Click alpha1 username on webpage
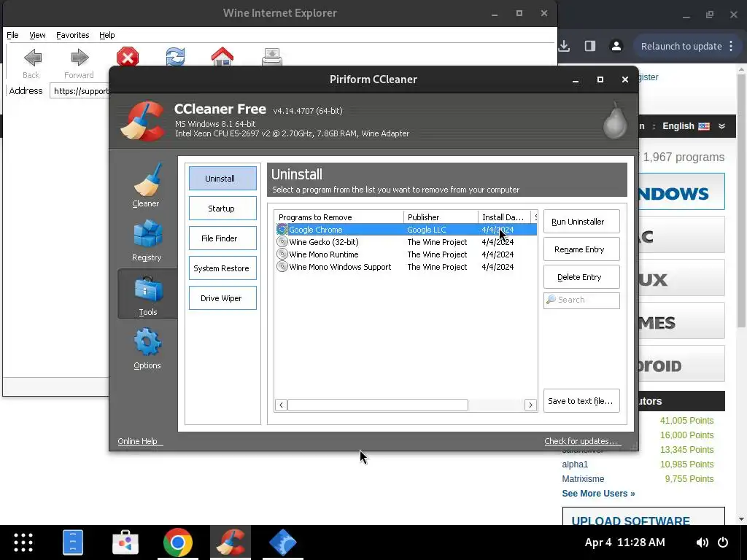 [x=575, y=464]
